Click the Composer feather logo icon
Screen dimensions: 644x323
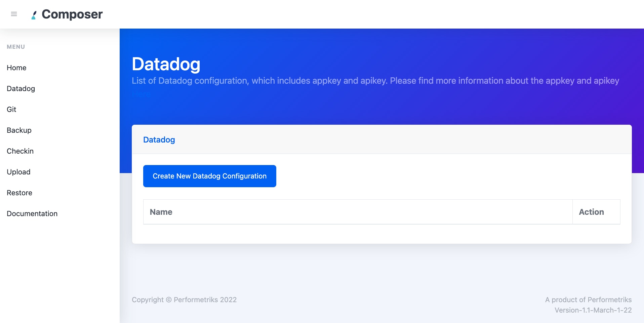[x=34, y=15]
